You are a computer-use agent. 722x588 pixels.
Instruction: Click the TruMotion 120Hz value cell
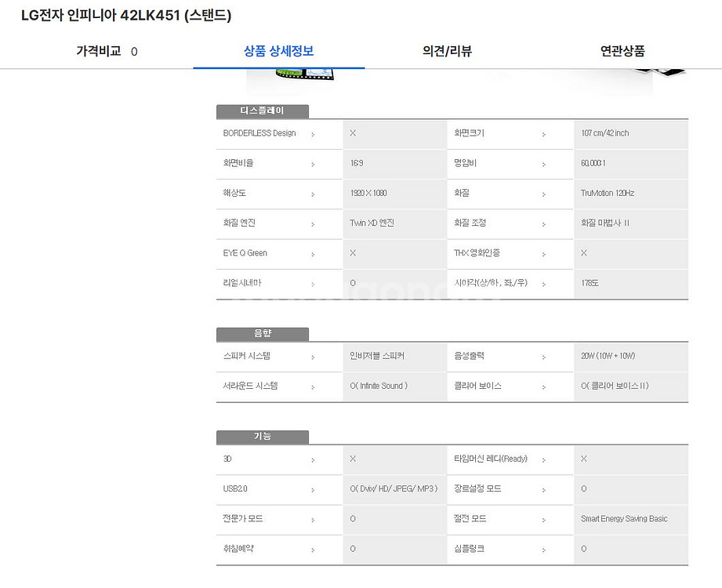pyautogui.click(x=608, y=193)
